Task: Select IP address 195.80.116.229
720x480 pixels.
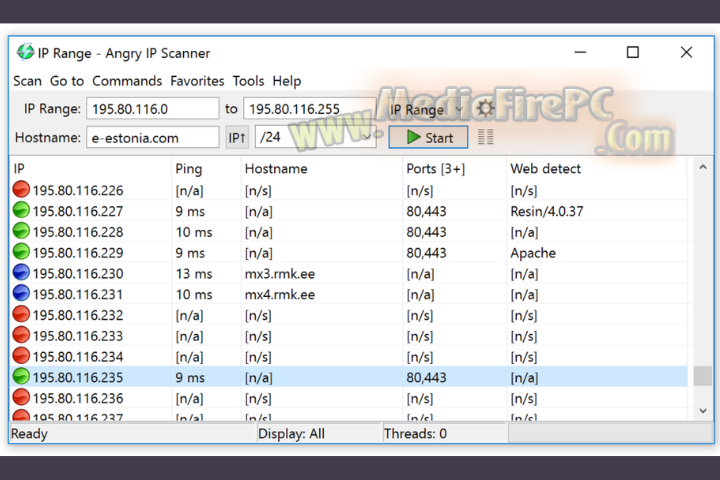Action: pyautogui.click(x=78, y=253)
